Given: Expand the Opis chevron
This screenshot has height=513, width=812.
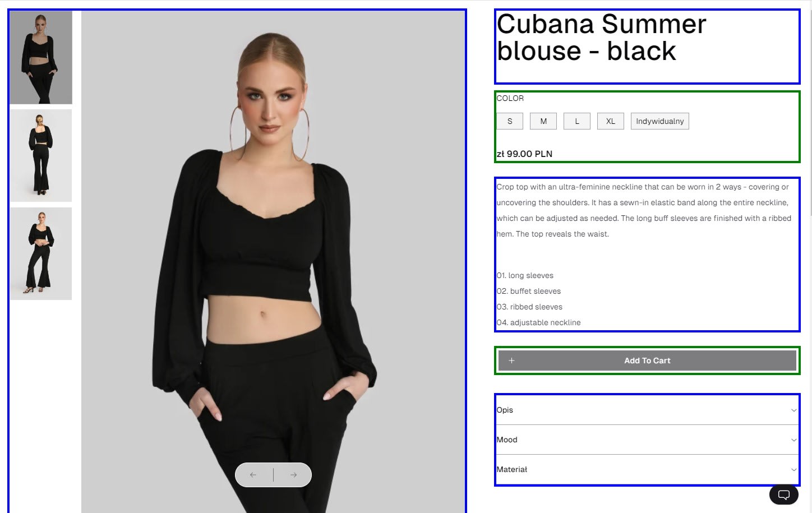Looking at the screenshot, I should click(x=793, y=410).
